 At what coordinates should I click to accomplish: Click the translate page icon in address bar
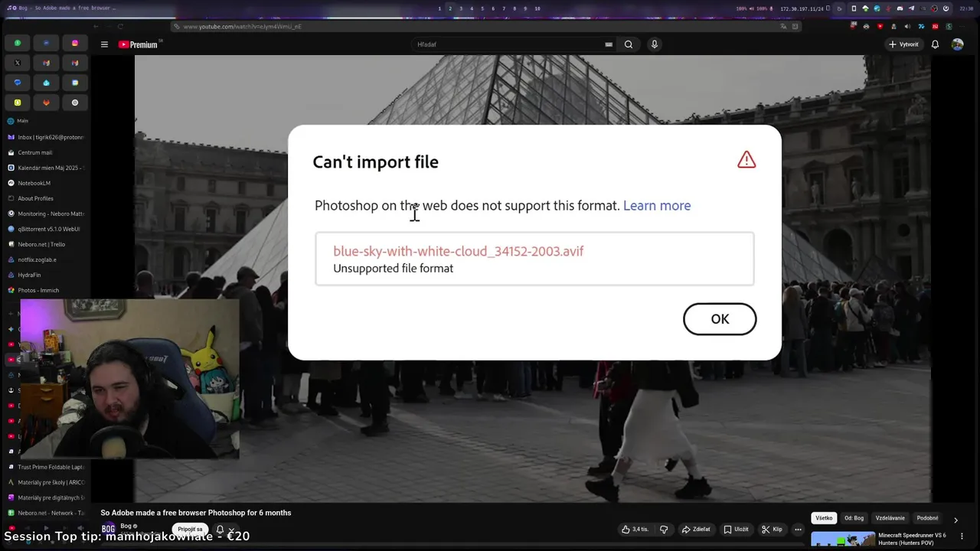tap(783, 26)
